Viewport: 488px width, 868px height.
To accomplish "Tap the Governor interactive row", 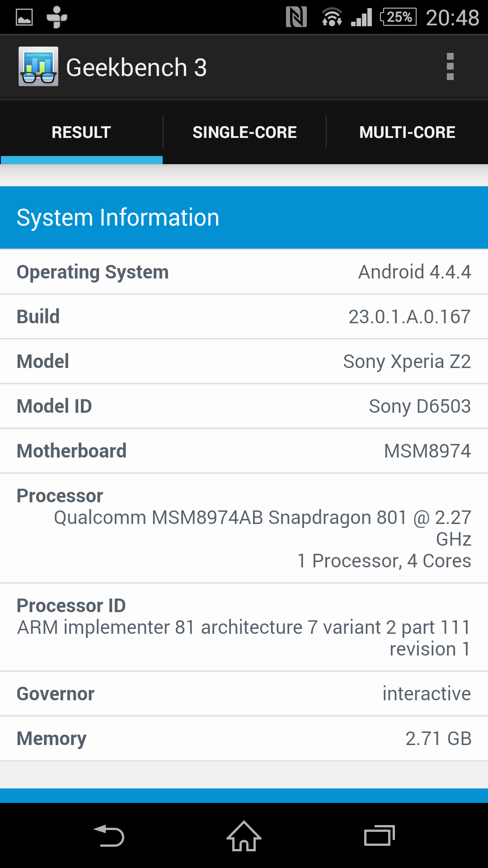I will [244, 693].
